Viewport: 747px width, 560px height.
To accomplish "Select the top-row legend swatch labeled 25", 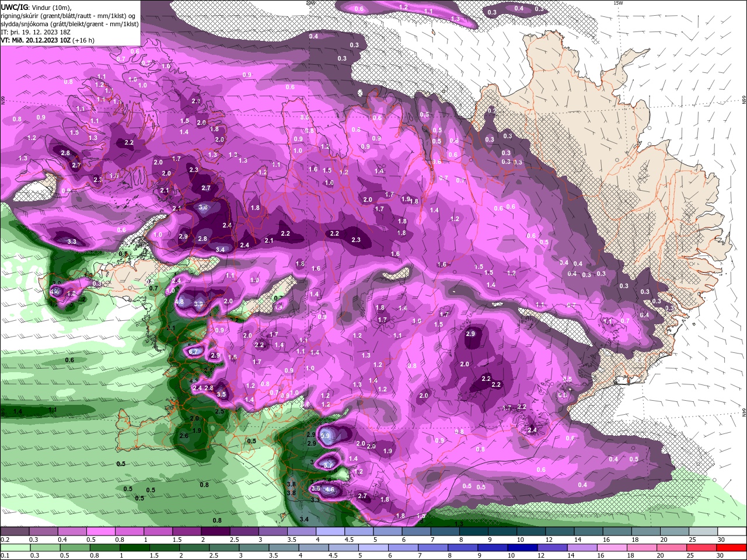I will point(703,531).
